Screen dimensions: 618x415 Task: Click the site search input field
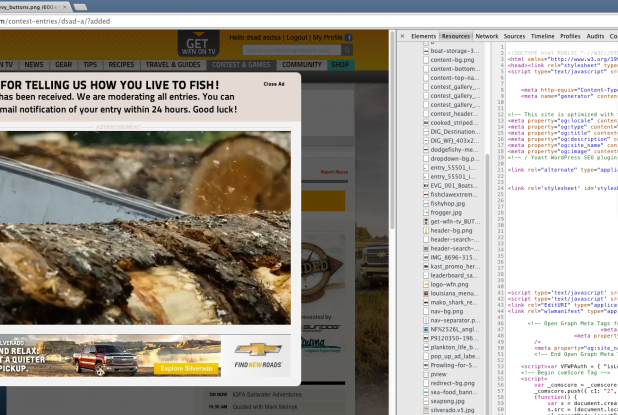pyautogui.click(x=292, y=50)
